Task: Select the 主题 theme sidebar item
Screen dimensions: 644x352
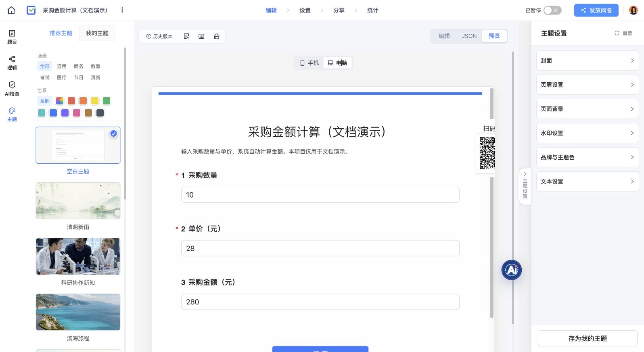Action: pos(12,114)
